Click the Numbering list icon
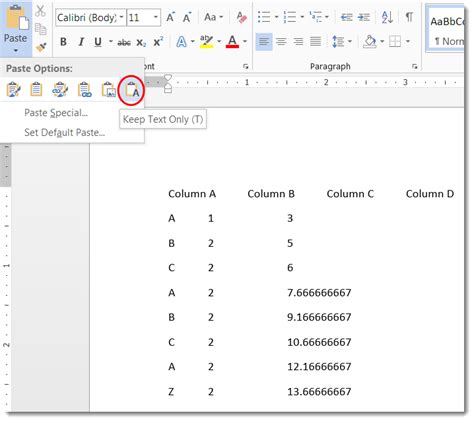 (x=290, y=17)
